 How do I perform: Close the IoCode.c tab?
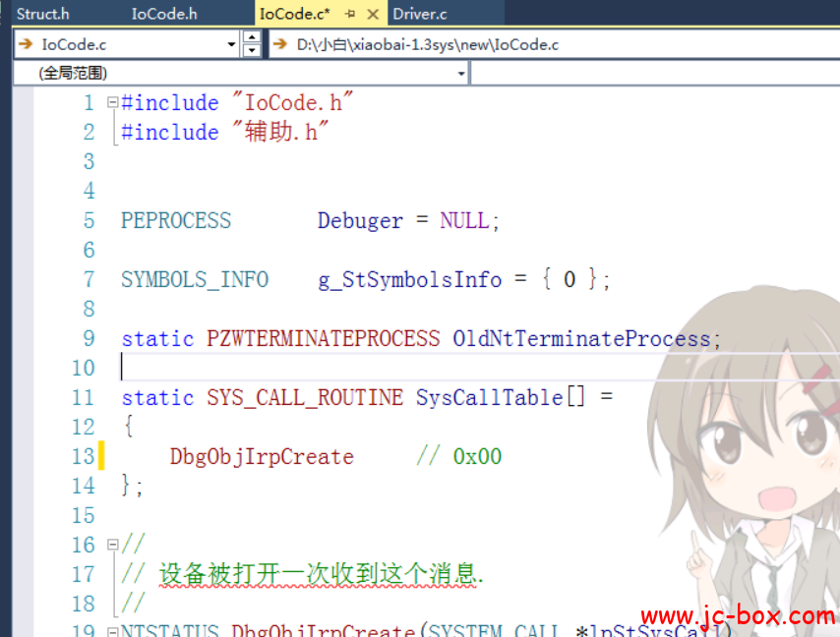(373, 14)
